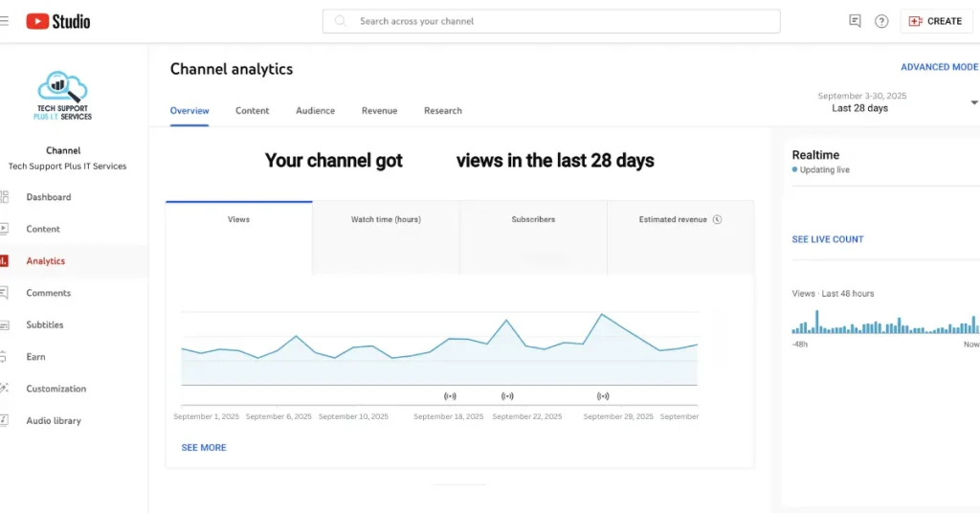Click the Earn dollar icon in sidebar
The height and width of the screenshot is (513, 980).
(x=5, y=357)
